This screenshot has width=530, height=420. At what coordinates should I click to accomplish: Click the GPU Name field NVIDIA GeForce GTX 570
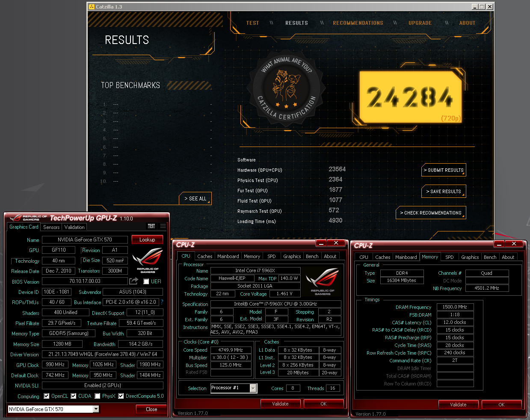[x=85, y=240]
